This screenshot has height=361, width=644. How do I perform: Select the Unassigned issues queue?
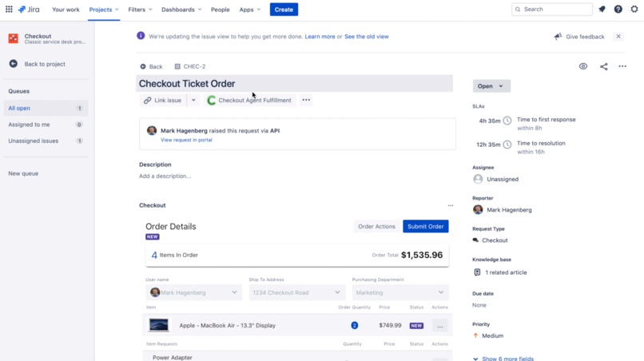point(46,141)
